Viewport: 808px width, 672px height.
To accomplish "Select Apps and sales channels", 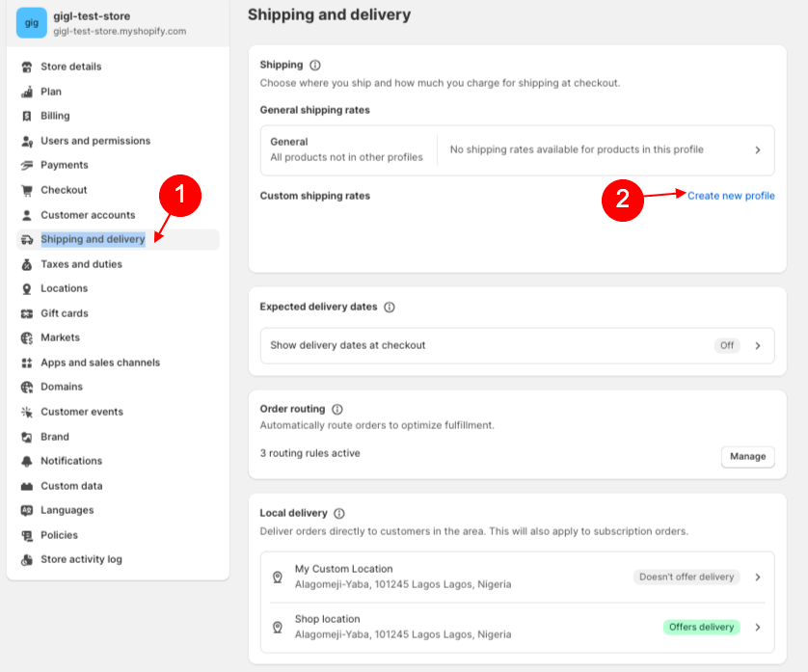I will click(99, 363).
